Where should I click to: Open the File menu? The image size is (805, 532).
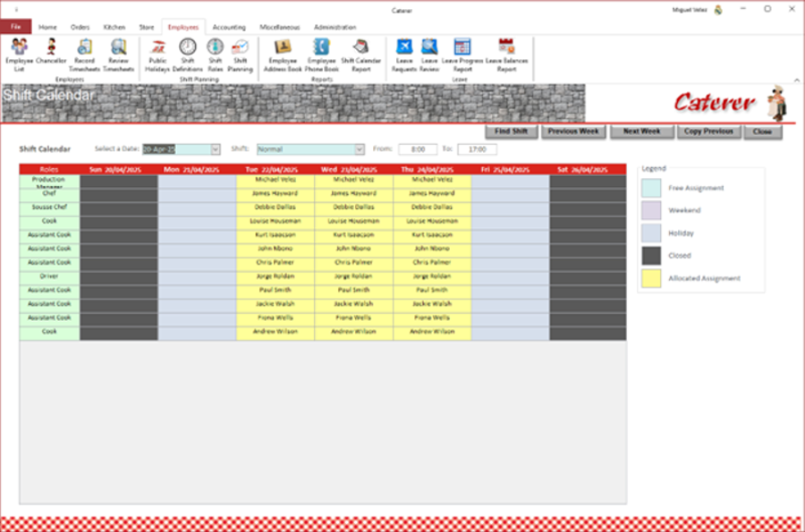pos(16,27)
